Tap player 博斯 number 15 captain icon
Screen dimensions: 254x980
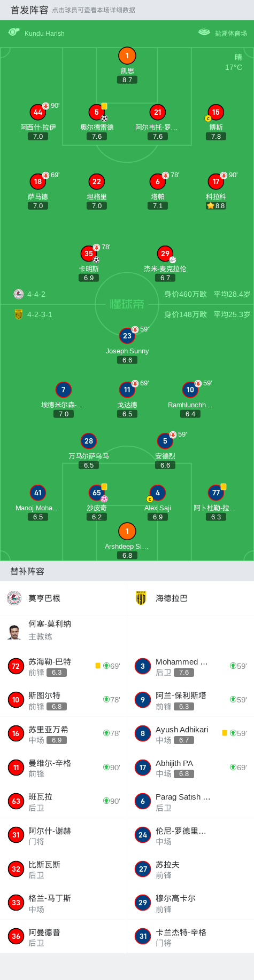pos(215,112)
